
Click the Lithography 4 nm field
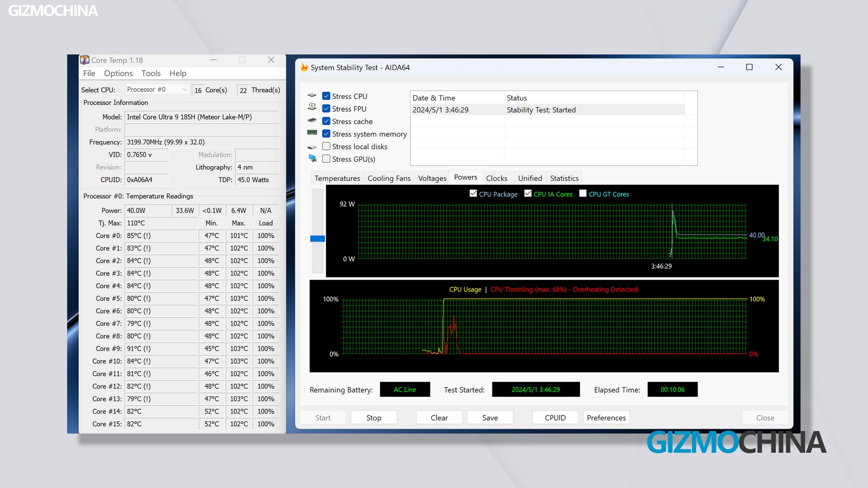pyautogui.click(x=257, y=167)
